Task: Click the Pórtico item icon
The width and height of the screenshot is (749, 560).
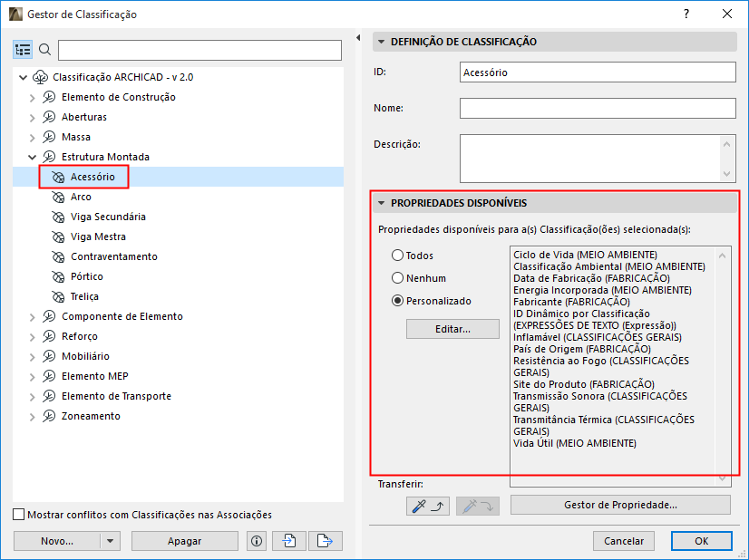Action: (58, 277)
